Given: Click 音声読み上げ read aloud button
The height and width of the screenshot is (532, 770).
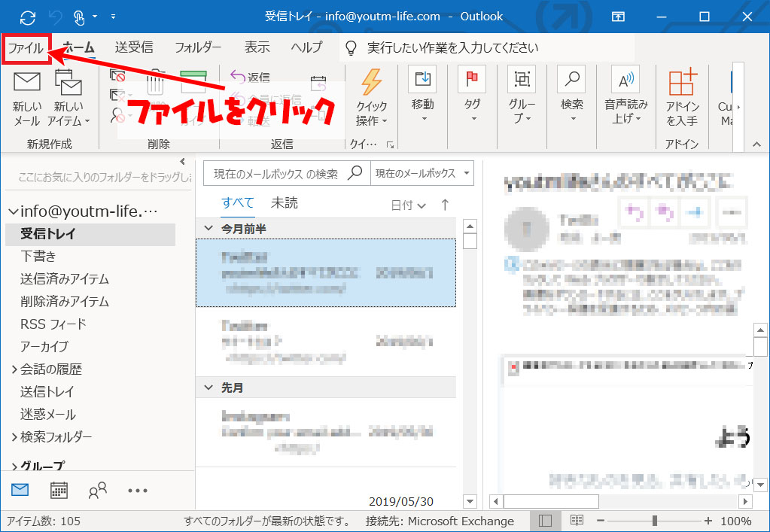Looking at the screenshot, I should point(625,96).
